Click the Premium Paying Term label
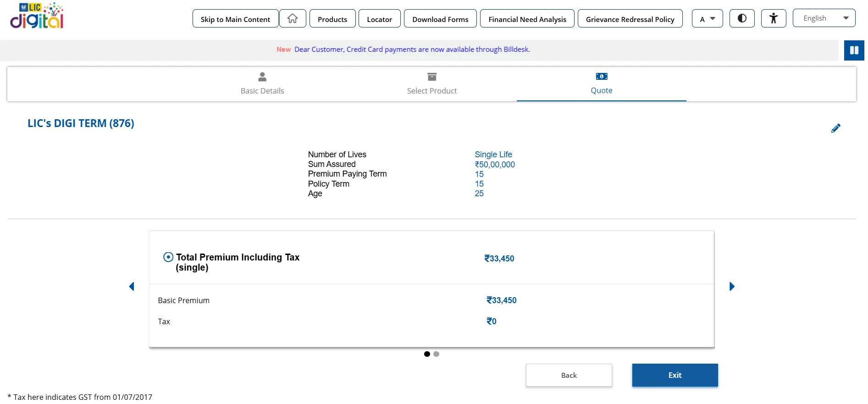868x404 pixels. tap(347, 174)
